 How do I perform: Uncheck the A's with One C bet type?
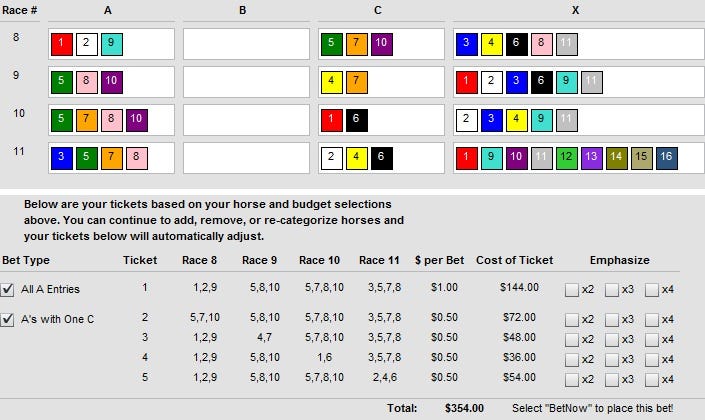(9, 319)
